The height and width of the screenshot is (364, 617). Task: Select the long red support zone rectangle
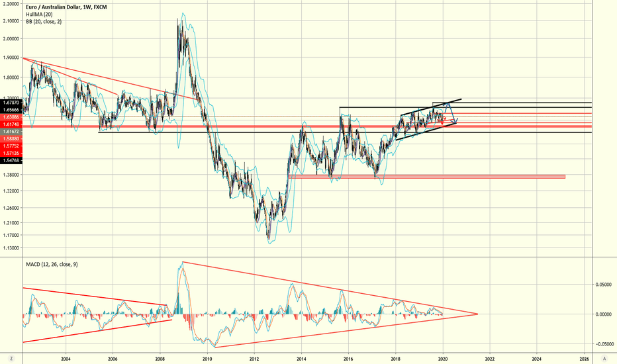point(427,176)
